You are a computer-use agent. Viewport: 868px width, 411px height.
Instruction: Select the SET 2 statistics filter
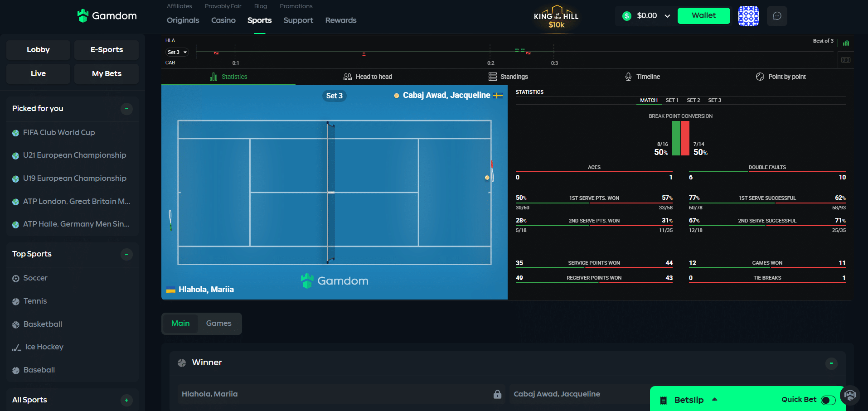(693, 100)
